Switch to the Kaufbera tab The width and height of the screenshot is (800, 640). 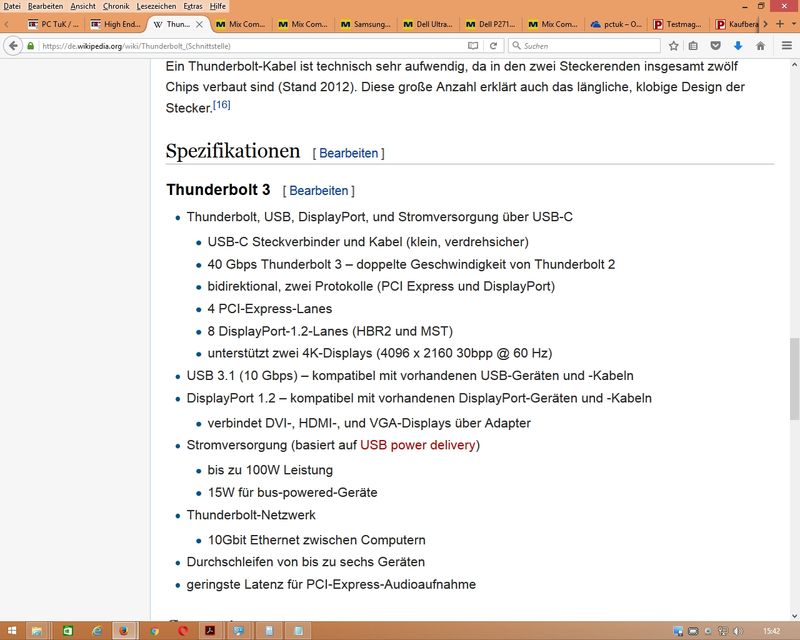736,24
